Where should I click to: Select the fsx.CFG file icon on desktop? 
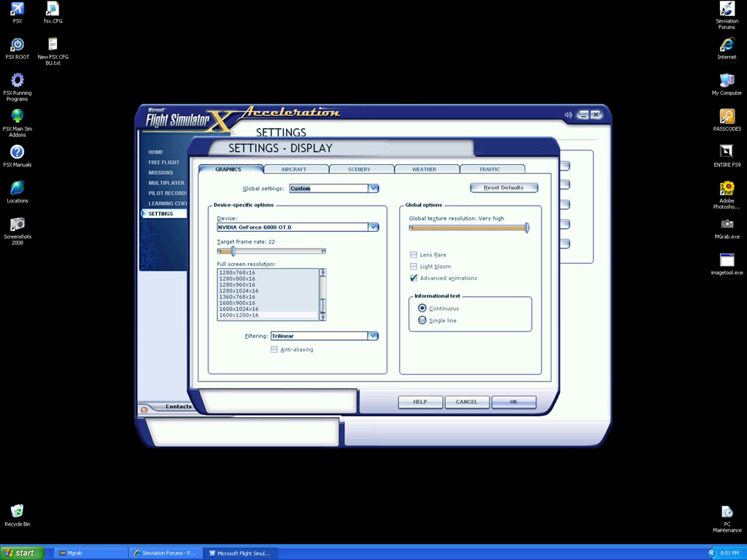point(53,9)
